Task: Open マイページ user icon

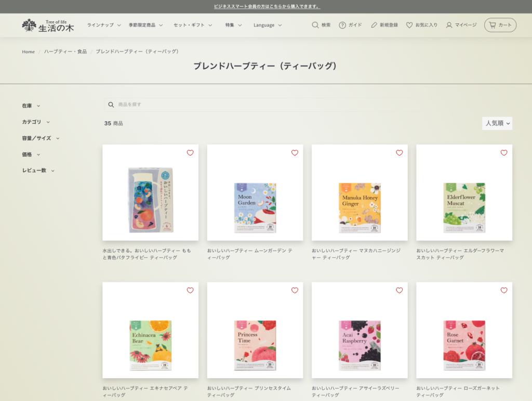Action: [x=449, y=25]
